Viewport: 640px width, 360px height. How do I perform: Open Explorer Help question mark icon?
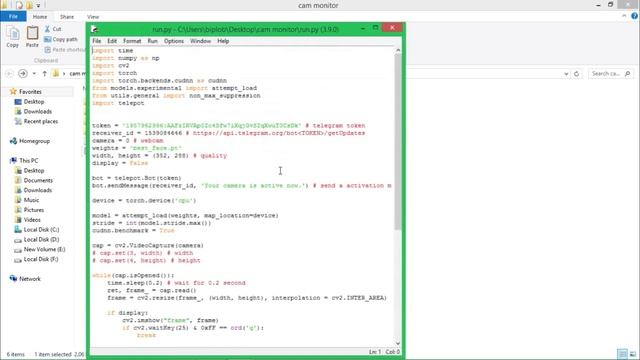point(634,16)
